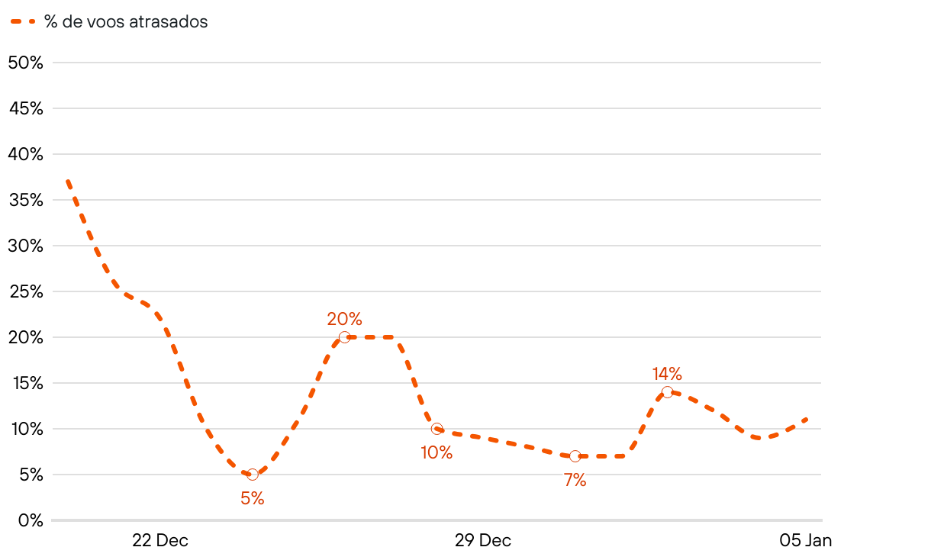931x560 pixels.
Task: Click the 5% data point marker
Action: coord(253,475)
